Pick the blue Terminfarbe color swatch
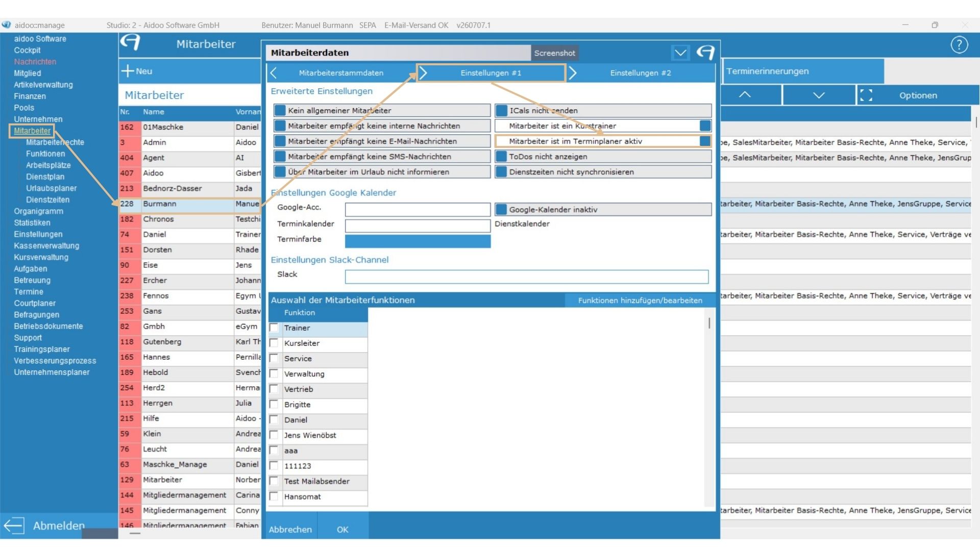The height and width of the screenshot is (551, 980). [418, 241]
